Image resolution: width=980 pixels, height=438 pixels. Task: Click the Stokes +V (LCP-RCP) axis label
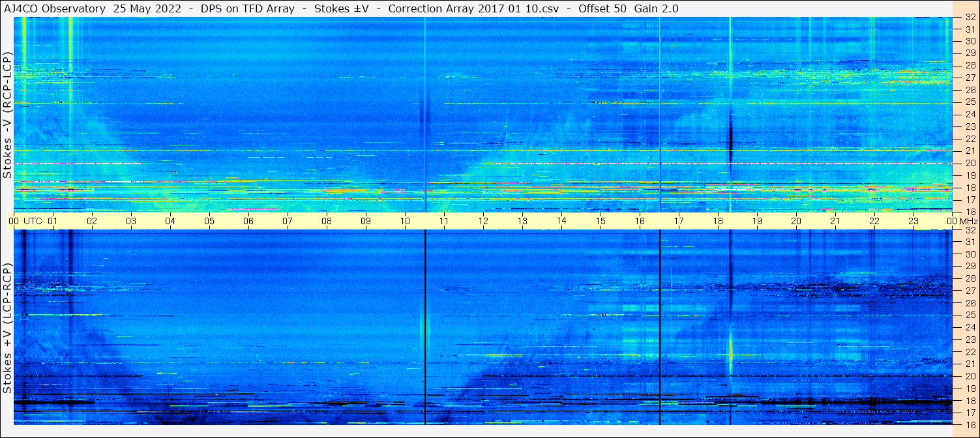[7, 329]
